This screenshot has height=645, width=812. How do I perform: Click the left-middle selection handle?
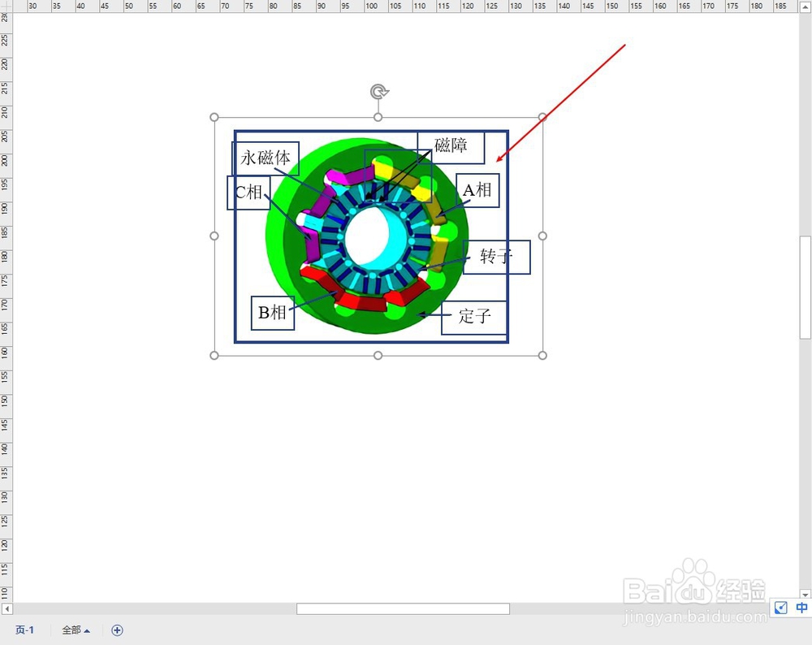coord(214,236)
